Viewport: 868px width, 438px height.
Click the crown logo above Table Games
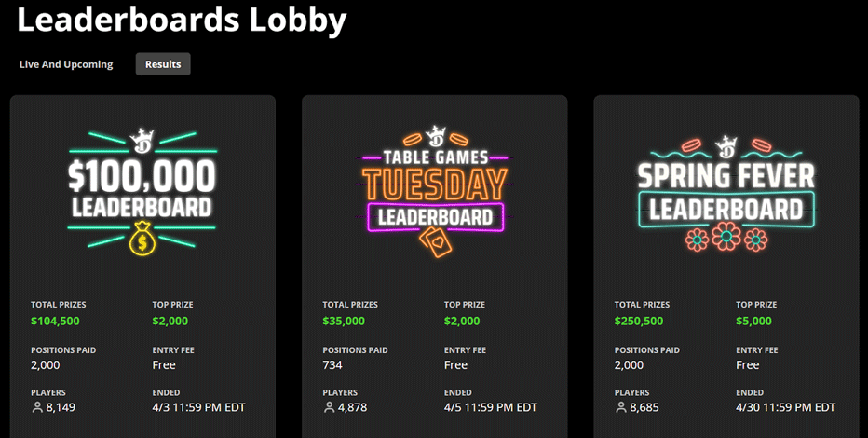pyautogui.click(x=436, y=137)
